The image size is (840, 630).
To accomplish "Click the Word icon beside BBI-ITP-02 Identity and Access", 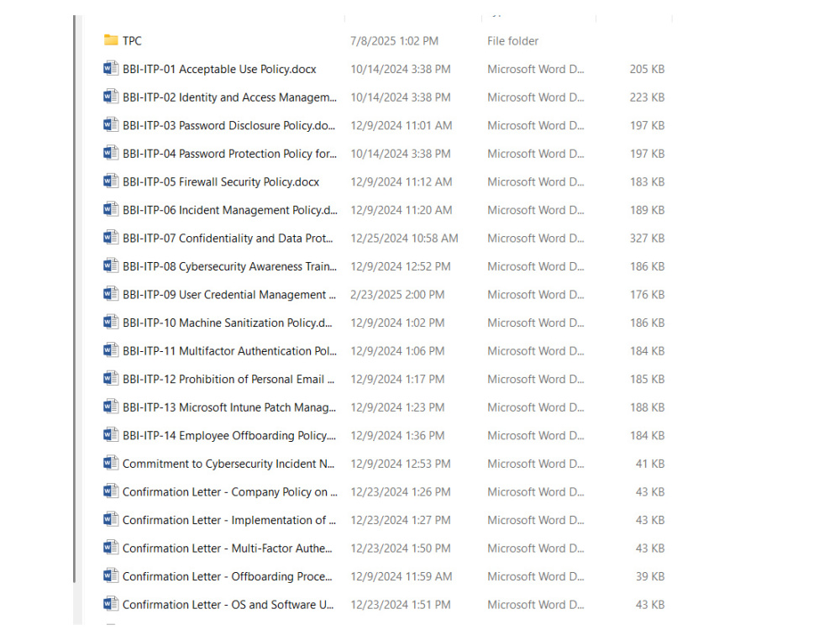I will 111,97.
